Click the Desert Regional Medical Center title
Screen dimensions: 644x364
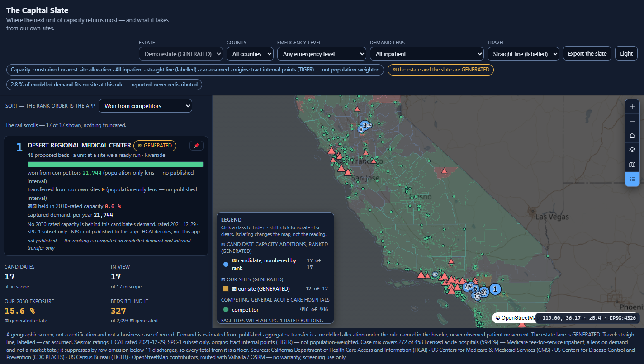point(79,145)
